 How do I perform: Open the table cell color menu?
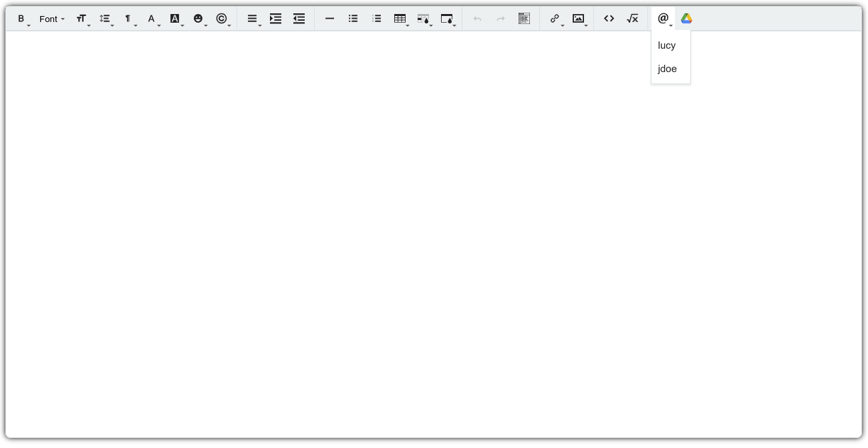coord(424,19)
